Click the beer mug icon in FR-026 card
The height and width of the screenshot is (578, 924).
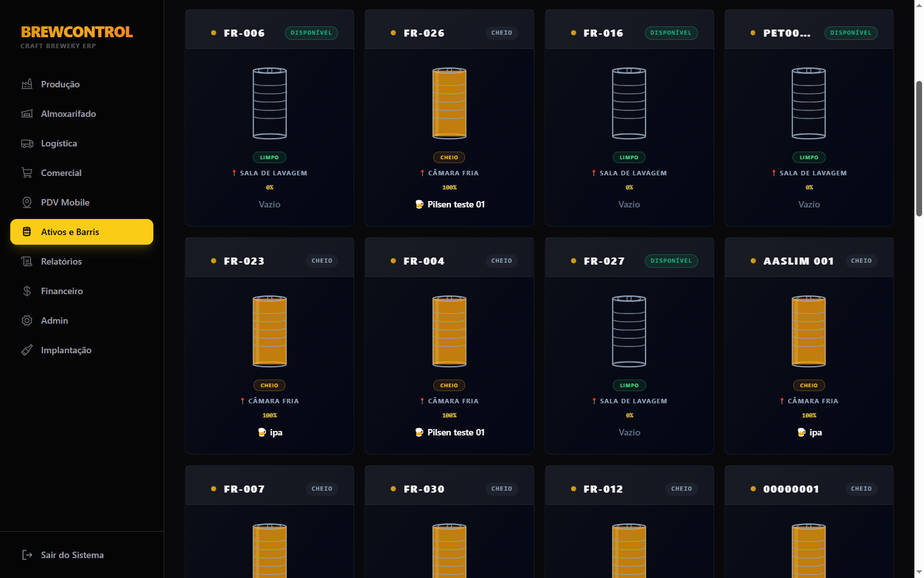[x=419, y=204]
